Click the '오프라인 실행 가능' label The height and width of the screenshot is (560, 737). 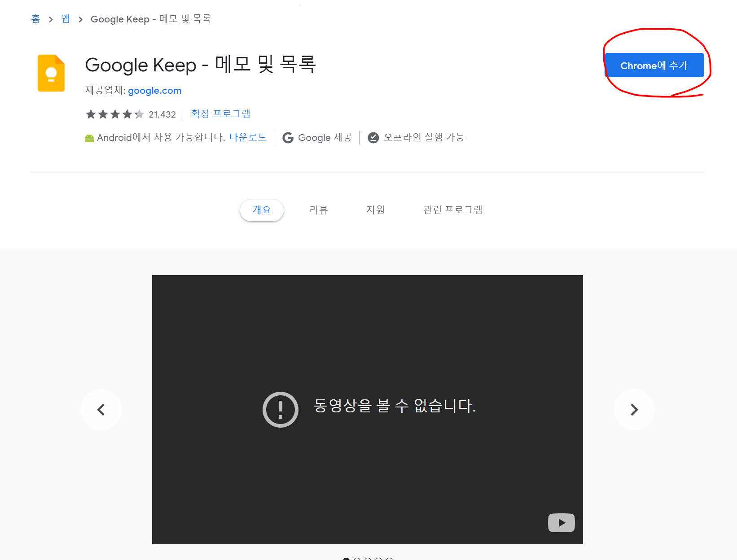click(x=424, y=137)
